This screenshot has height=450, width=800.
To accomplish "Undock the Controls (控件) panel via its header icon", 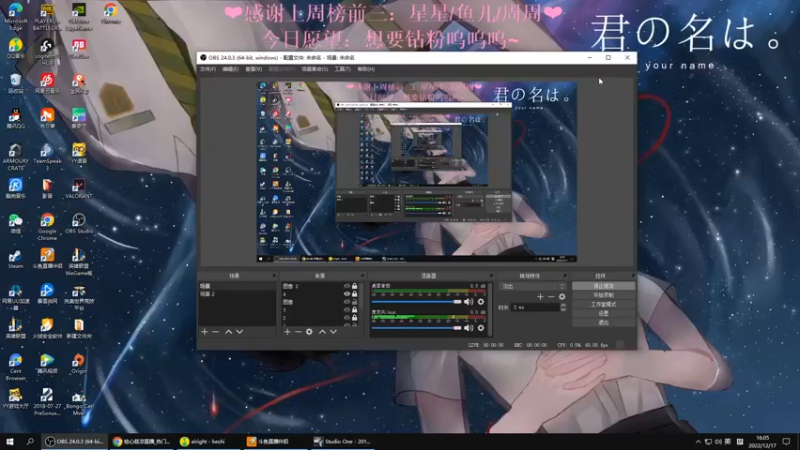I will tap(633, 276).
